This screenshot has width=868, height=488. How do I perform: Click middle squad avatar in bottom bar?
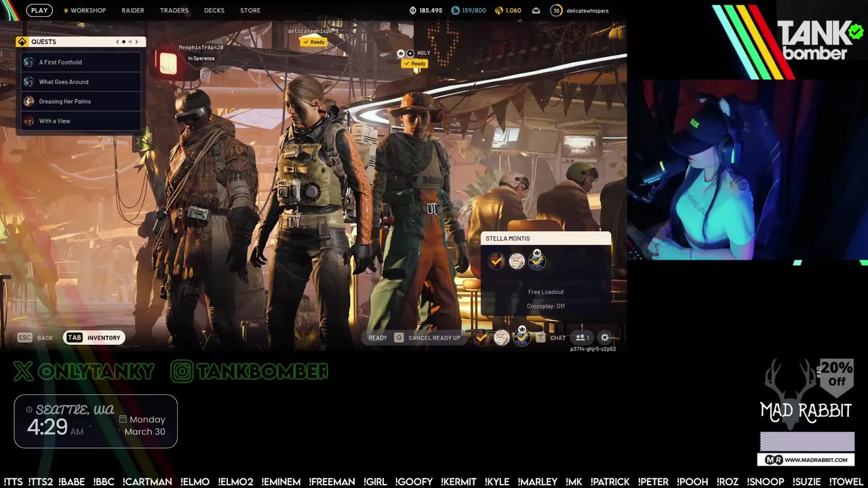pyautogui.click(x=501, y=338)
